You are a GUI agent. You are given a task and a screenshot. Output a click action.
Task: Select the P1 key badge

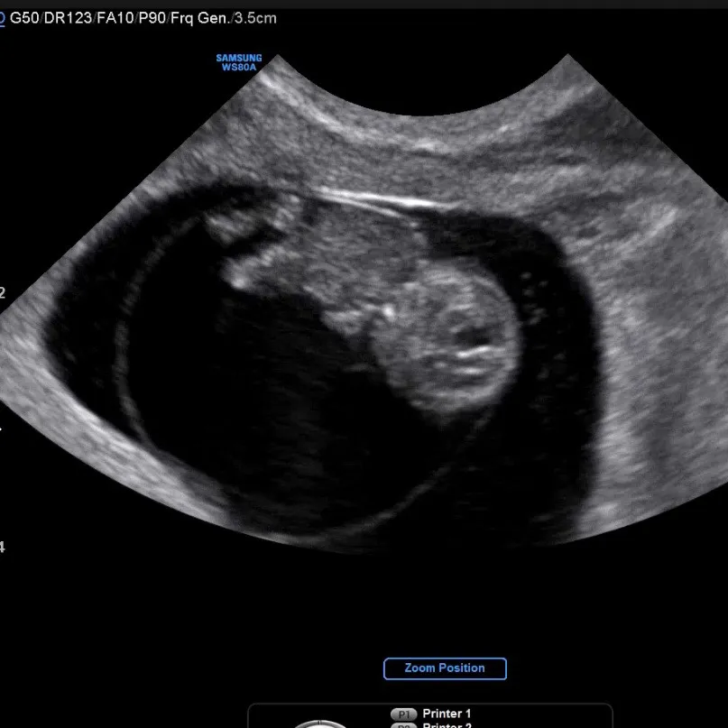[x=403, y=714]
